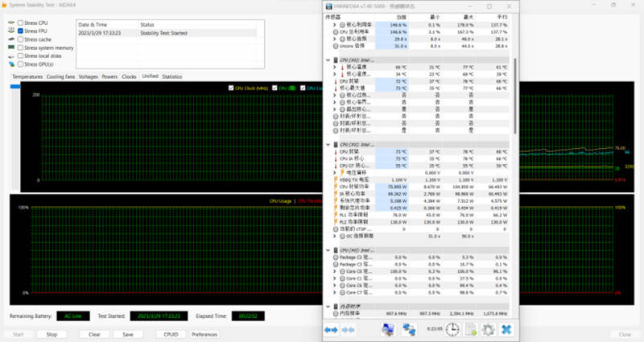Expand the OC row in HWiNFO
Image resolution: width=644 pixels, height=342 pixels.
335,236
